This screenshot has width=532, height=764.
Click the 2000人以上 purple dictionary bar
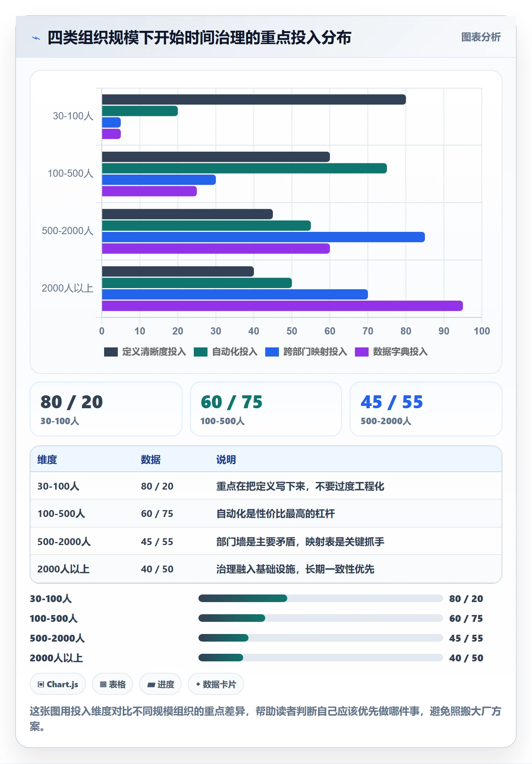click(282, 306)
